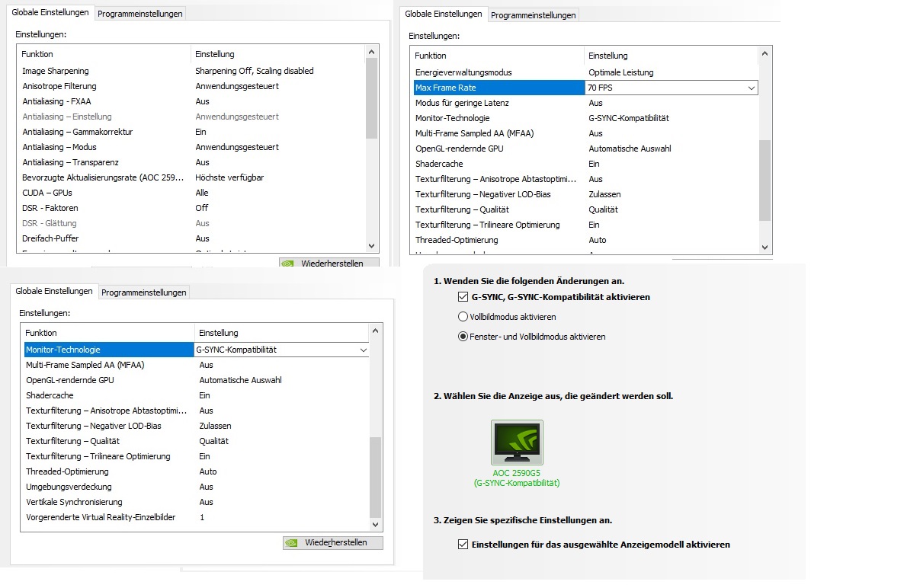Image resolution: width=920 pixels, height=588 pixels.
Task: Select the Vertikale Synchronisierung row
Action: tap(195, 502)
